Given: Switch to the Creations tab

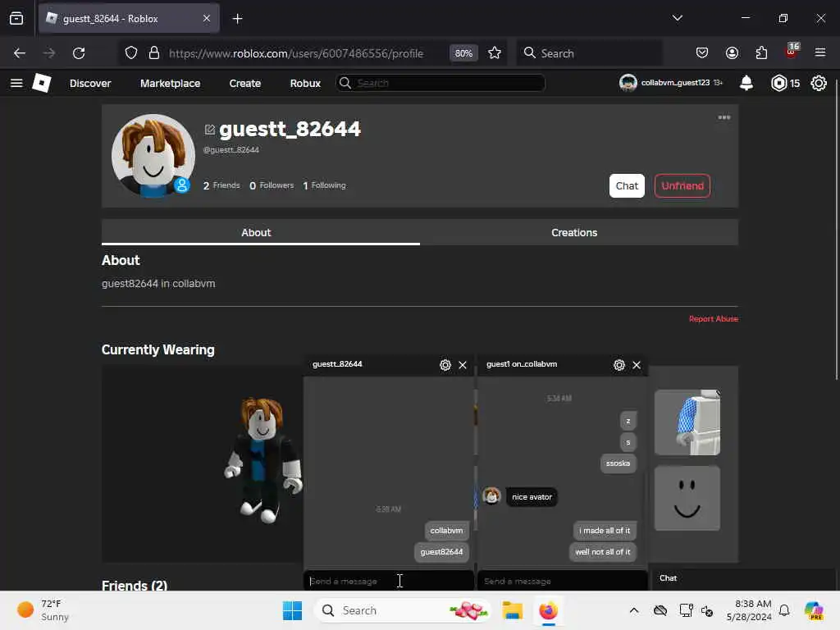Looking at the screenshot, I should click(579, 232).
